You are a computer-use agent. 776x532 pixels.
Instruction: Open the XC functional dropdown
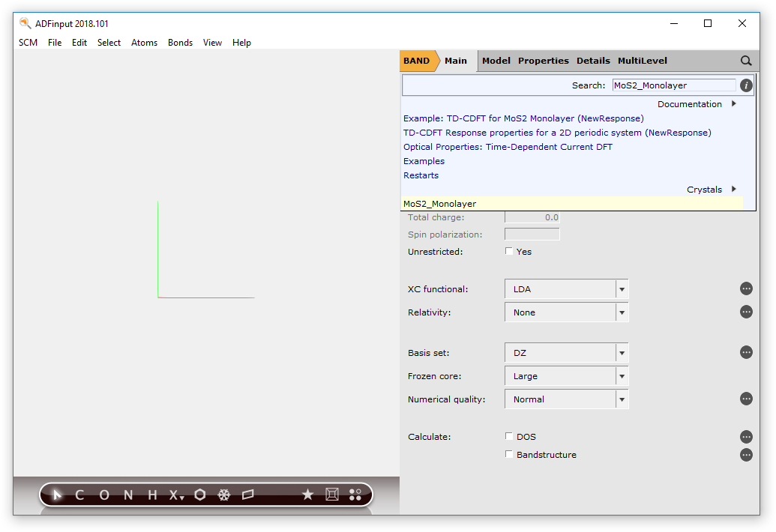(567, 289)
